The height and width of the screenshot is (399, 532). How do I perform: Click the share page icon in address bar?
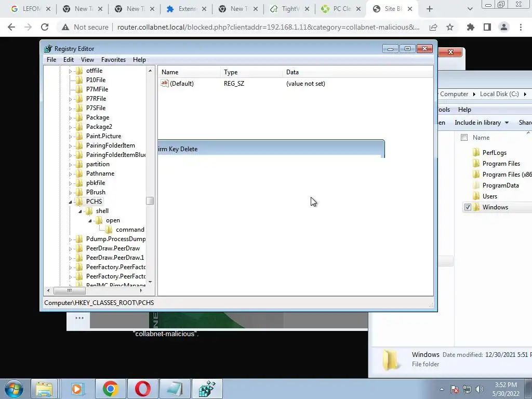tap(433, 27)
